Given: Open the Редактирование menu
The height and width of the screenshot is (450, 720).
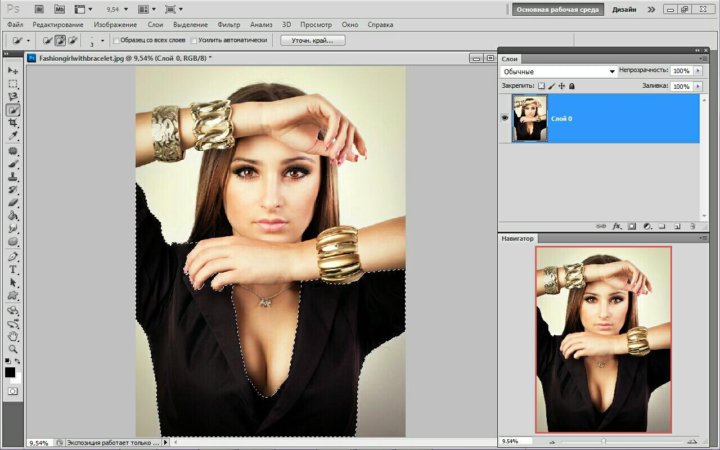Looking at the screenshot, I should click(x=58, y=25).
